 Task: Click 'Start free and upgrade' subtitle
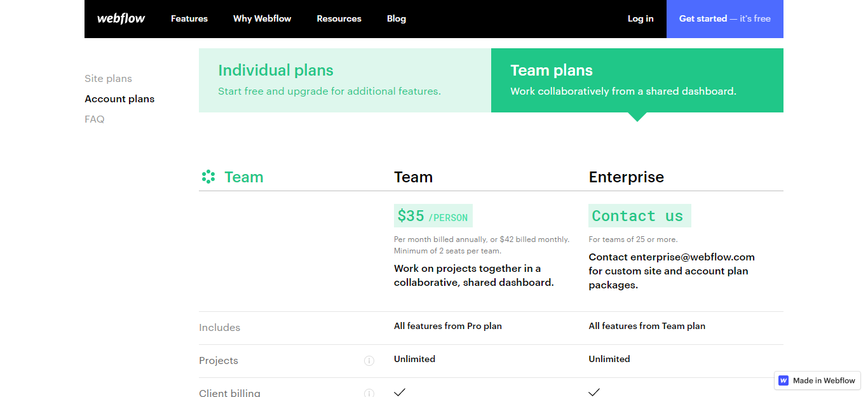[x=329, y=91]
